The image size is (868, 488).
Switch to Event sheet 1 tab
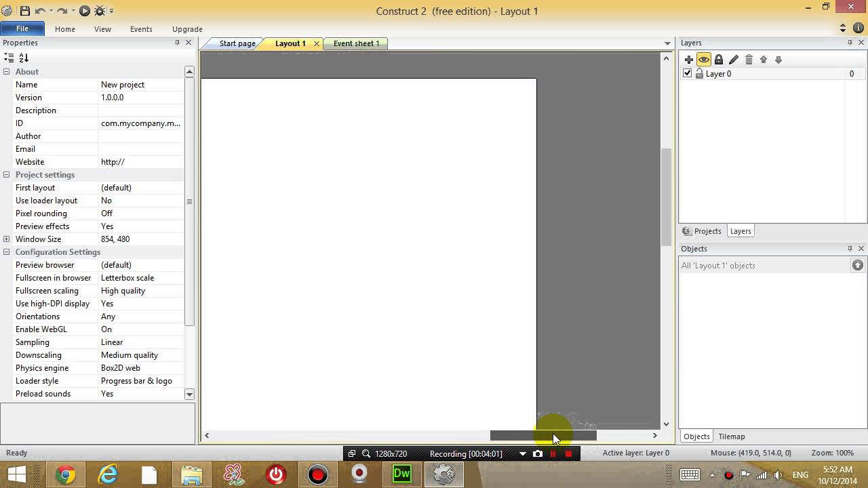[x=356, y=43]
